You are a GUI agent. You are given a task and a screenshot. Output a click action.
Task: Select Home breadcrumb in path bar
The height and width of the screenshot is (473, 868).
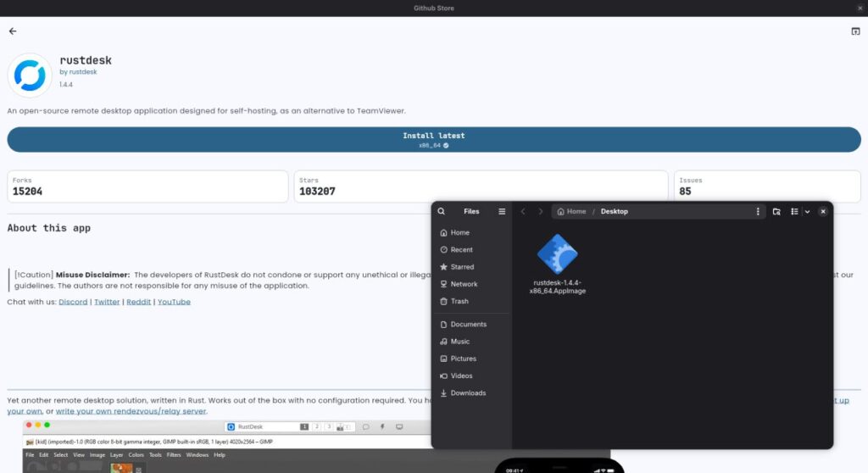point(572,211)
